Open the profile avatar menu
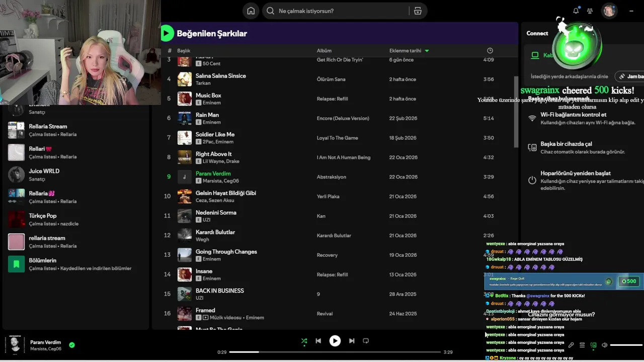This screenshot has height=362, width=644. pos(609,11)
